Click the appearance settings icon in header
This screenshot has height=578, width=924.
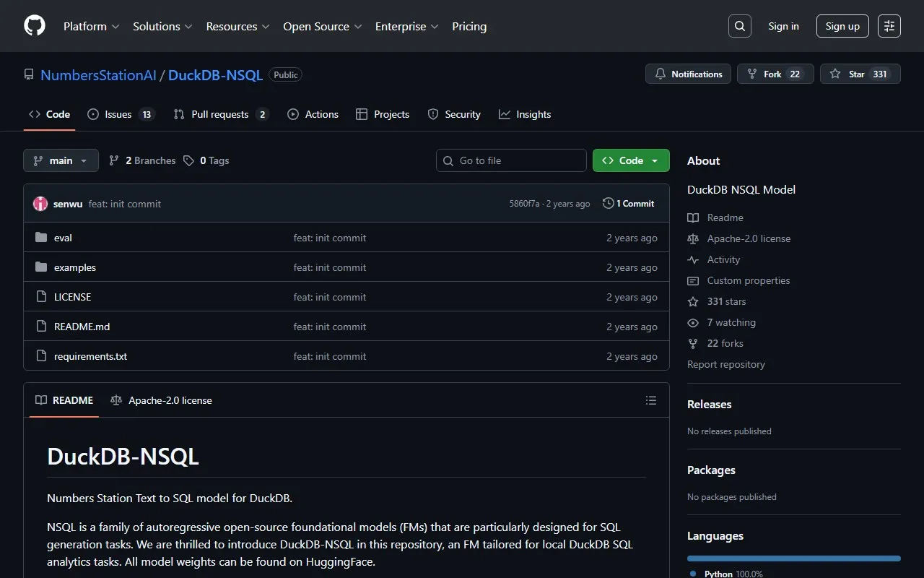tap(889, 26)
